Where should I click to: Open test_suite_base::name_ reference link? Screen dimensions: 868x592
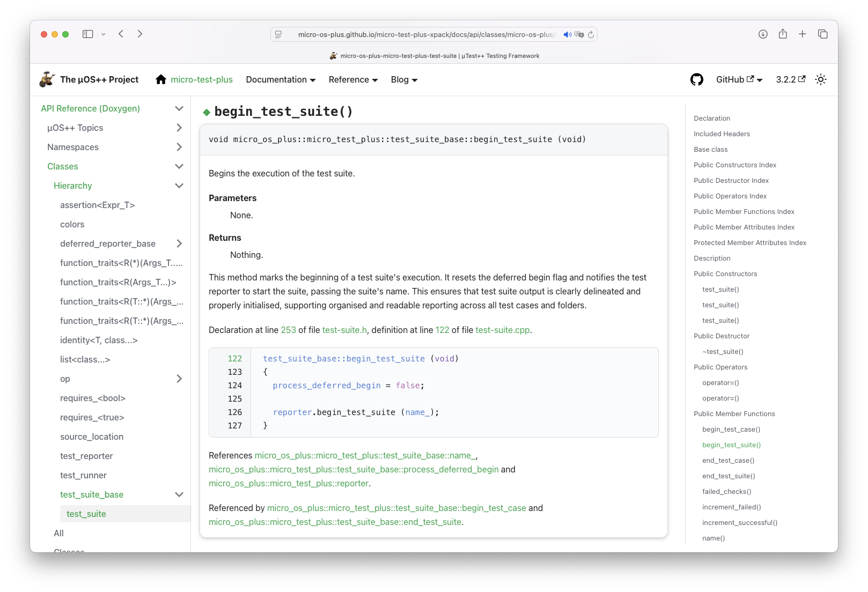click(365, 455)
